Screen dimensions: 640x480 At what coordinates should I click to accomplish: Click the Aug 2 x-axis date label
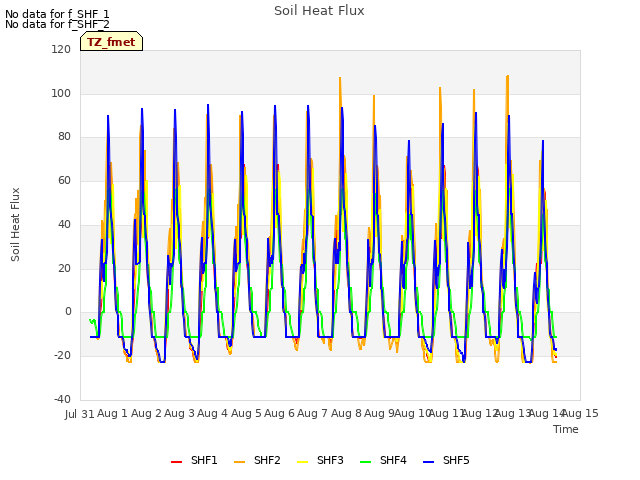(x=146, y=413)
